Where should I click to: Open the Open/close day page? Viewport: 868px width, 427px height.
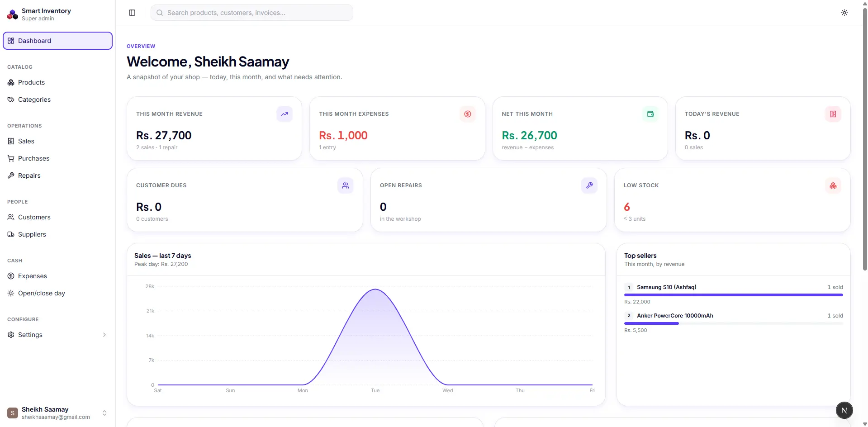coord(57,293)
